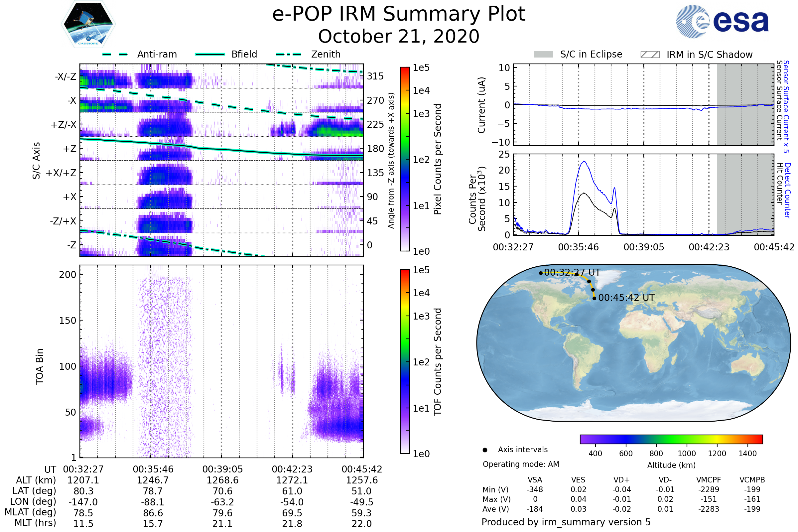This screenshot has width=798, height=532.
Task: Click the TOA Bin axis label
Action: (39, 366)
